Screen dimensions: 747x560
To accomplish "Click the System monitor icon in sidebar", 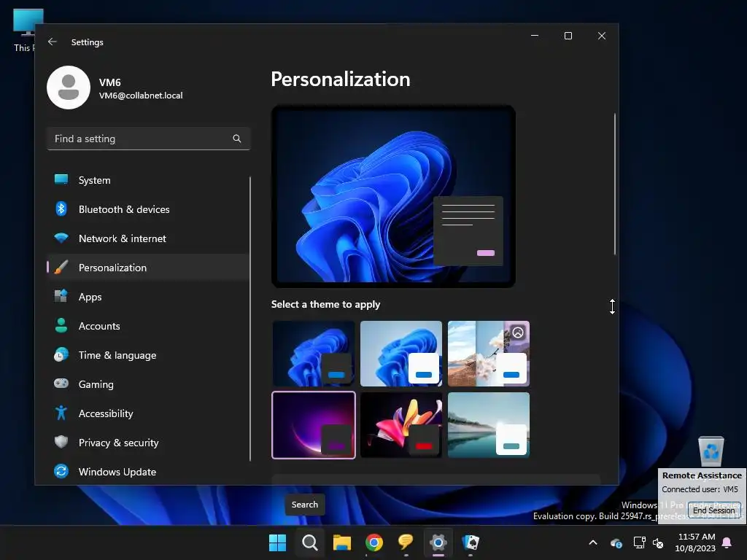I will coord(61,179).
